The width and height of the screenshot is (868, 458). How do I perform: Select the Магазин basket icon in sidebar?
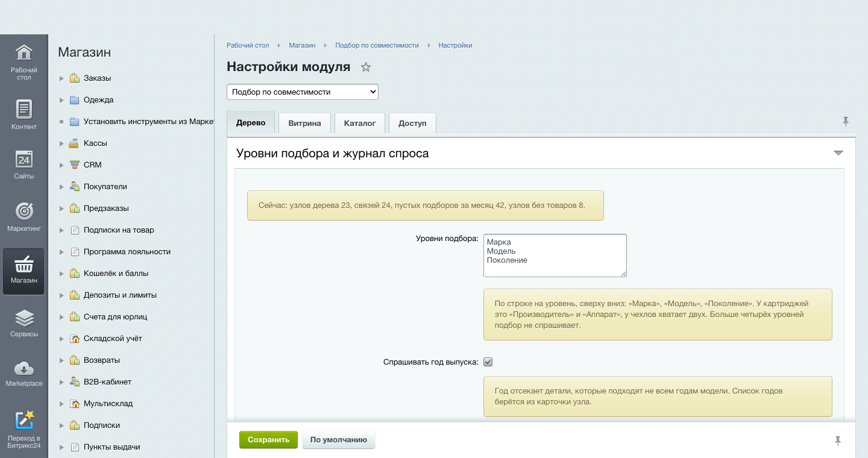point(24,265)
